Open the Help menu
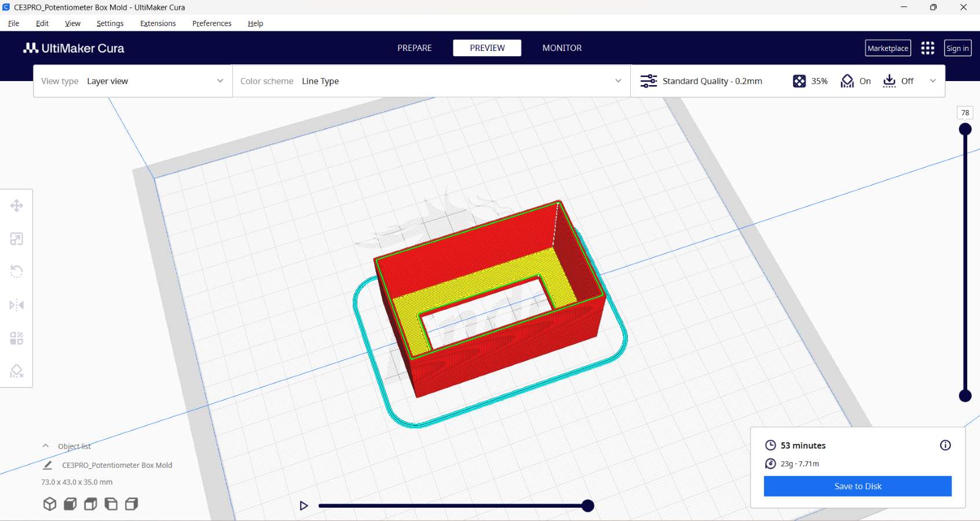The height and width of the screenshot is (521, 980). (x=255, y=23)
